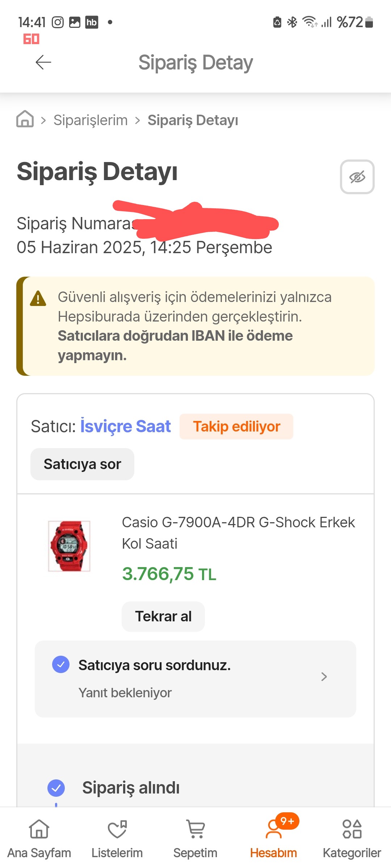Viewport: 391px width, 868px height.
Task: Open the Casio G-Shock watch thumbnail
Action: pyautogui.click(x=69, y=546)
